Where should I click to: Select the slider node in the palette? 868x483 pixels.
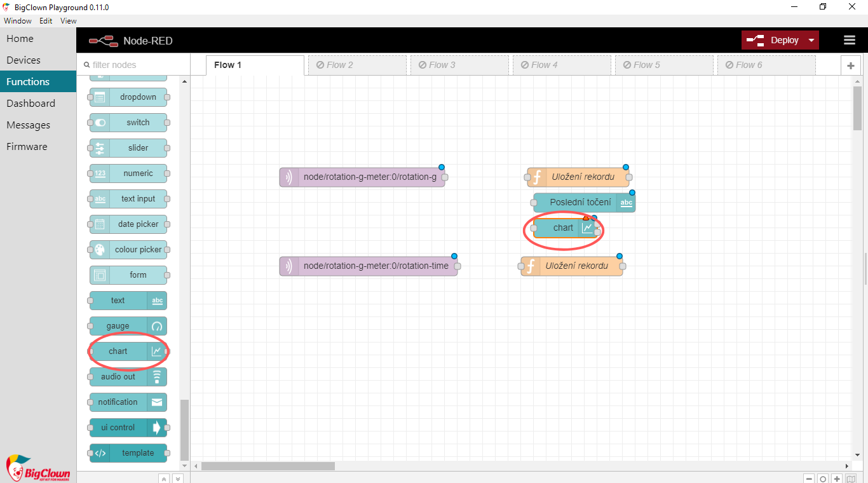pos(128,148)
